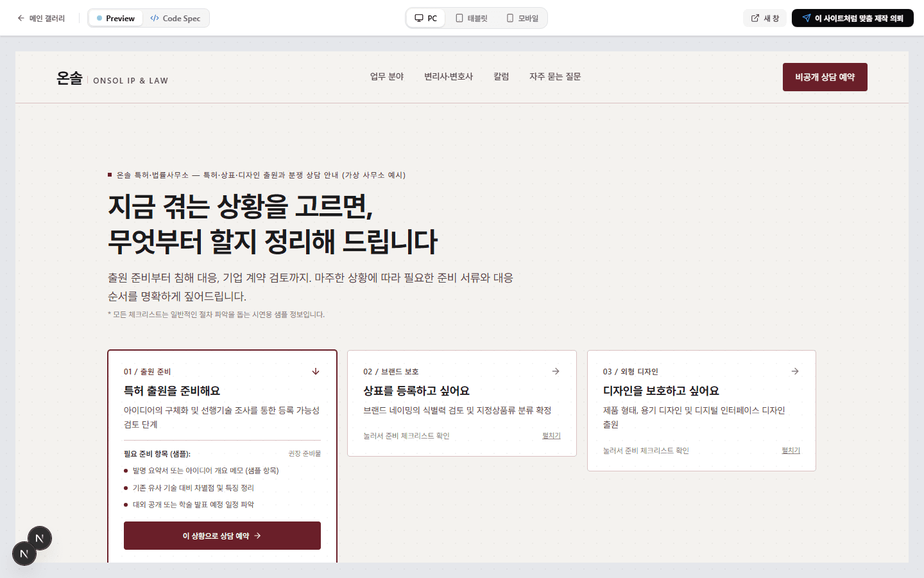Switch to the Preview tab
The height and width of the screenshot is (578, 924).
(116, 18)
